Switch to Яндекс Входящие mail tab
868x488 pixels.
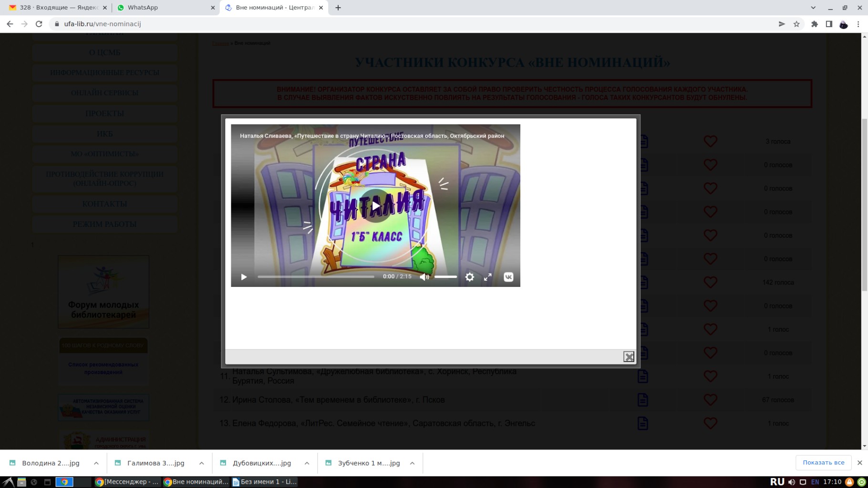55,8
